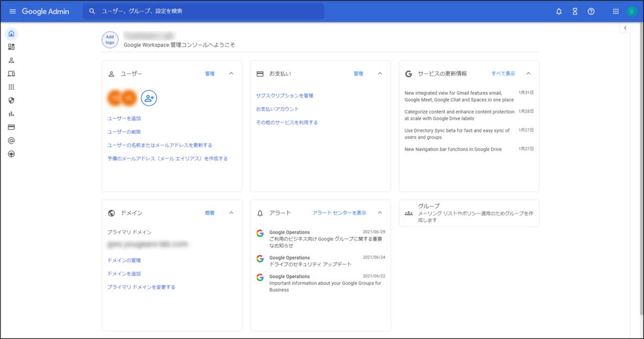
Task: Open Devices icon in the sidebar
Action: coord(11,73)
